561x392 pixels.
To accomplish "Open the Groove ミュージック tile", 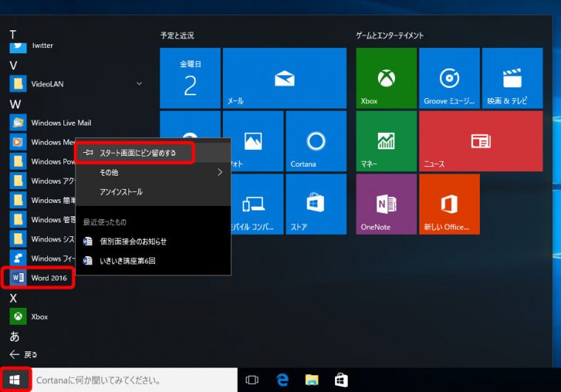I will pyautogui.click(x=450, y=78).
